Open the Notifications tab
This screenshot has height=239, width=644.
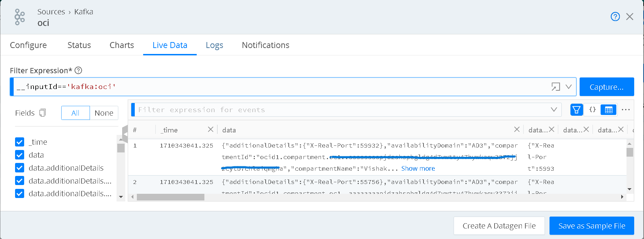point(266,45)
